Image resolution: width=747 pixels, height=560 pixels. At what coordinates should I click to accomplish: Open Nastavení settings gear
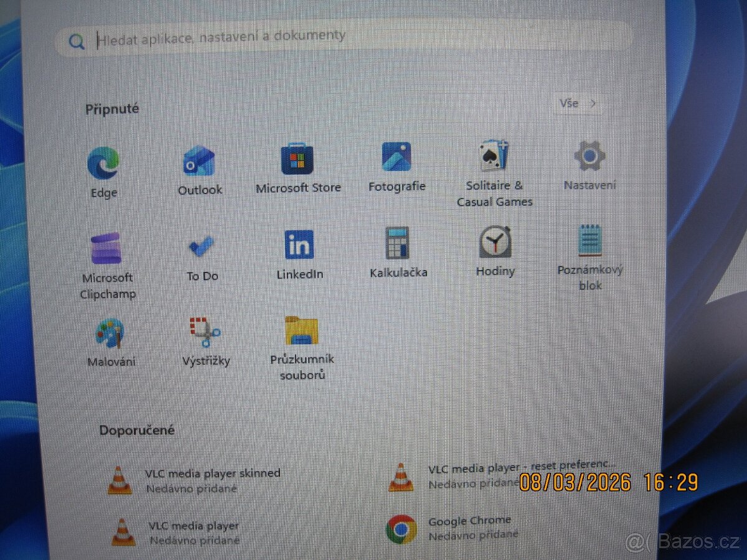click(590, 157)
